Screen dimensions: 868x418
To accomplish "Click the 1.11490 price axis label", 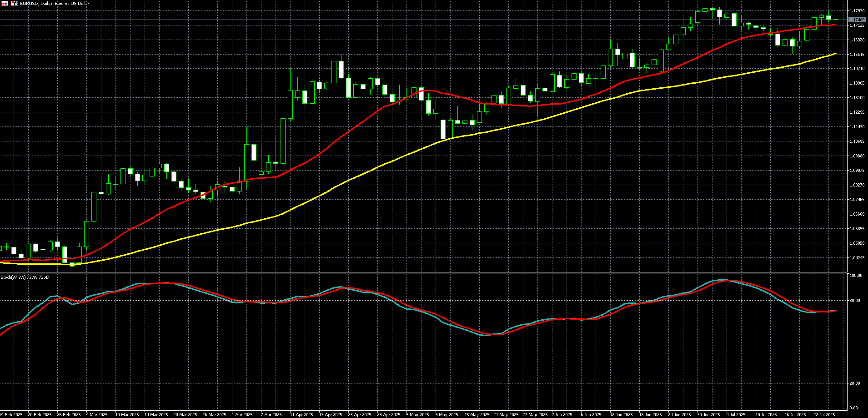I will [857, 127].
